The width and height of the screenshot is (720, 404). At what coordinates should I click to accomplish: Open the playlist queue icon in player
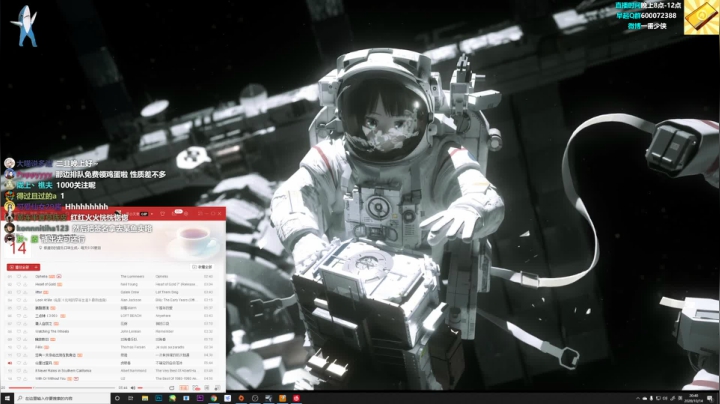click(x=217, y=388)
